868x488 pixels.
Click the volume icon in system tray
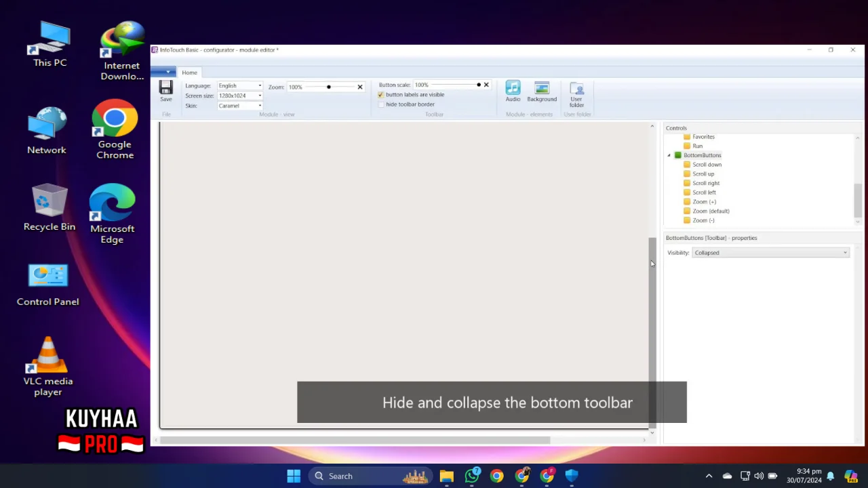pyautogui.click(x=759, y=476)
